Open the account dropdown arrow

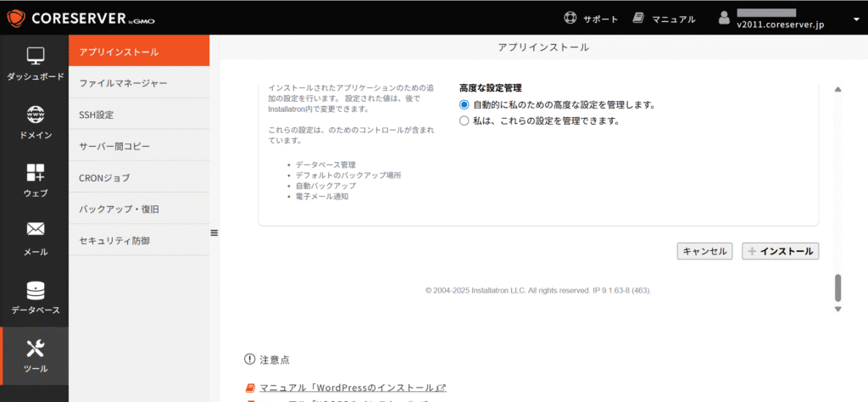856,20
